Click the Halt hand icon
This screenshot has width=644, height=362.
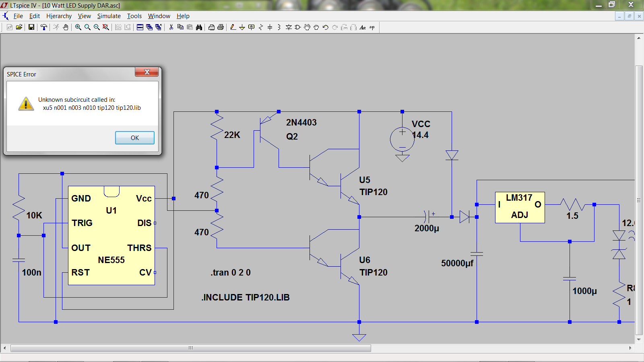click(65, 27)
